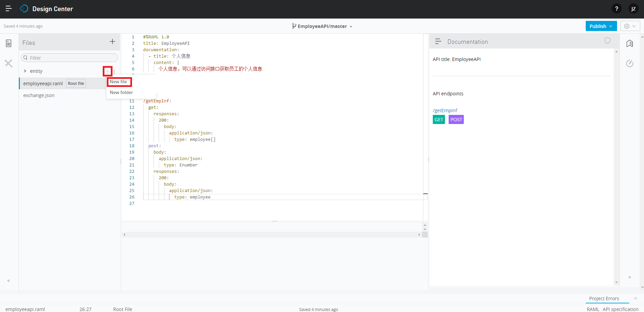Click the help question mark icon
The image size is (644, 312).
[x=617, y=8]
